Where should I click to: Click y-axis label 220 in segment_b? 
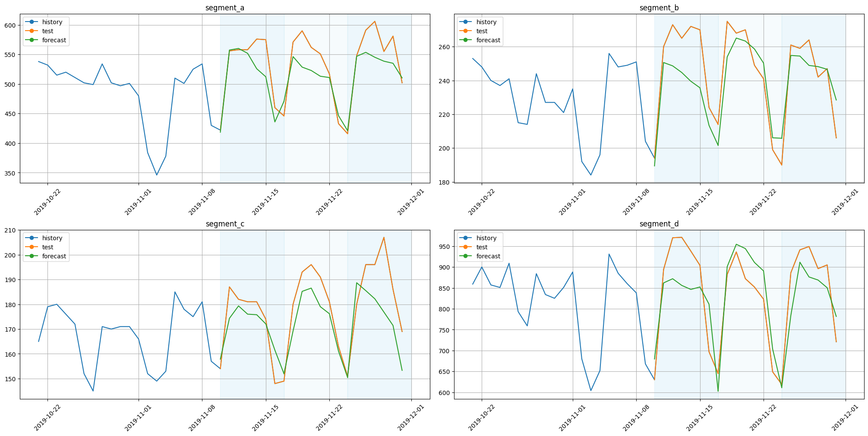[x=445, y=114]
